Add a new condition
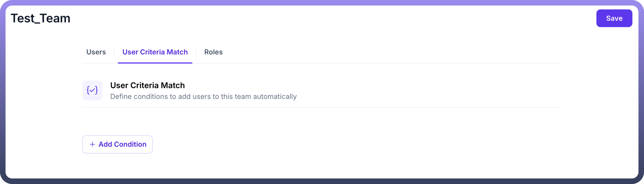Screen dimensions: 644x184 [x=118, y=144]
